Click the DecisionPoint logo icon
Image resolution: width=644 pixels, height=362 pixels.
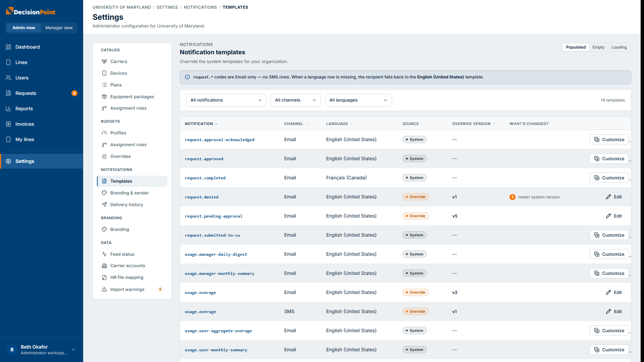click(9, 11)
